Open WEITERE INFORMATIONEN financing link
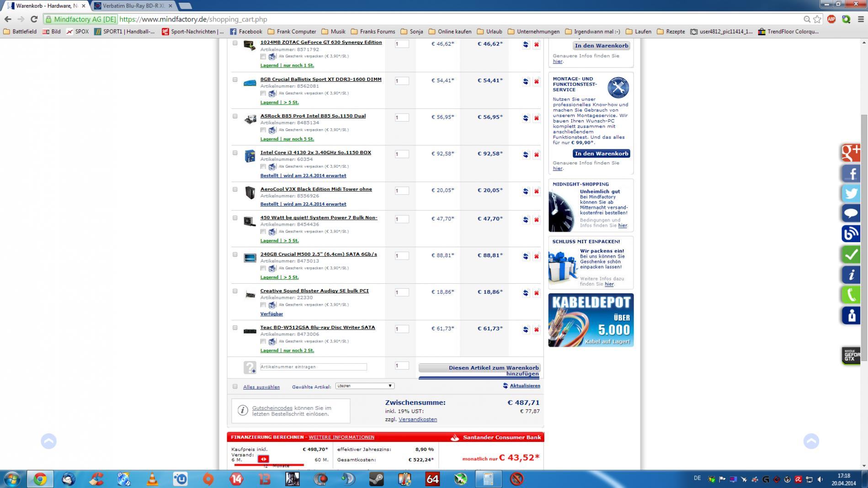 click(x=341, y=437)
